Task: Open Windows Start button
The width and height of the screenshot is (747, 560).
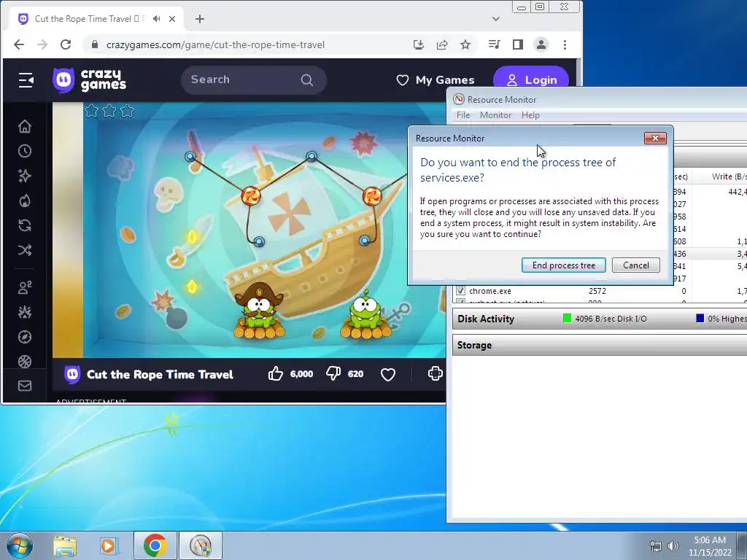Action: (19, 545)
